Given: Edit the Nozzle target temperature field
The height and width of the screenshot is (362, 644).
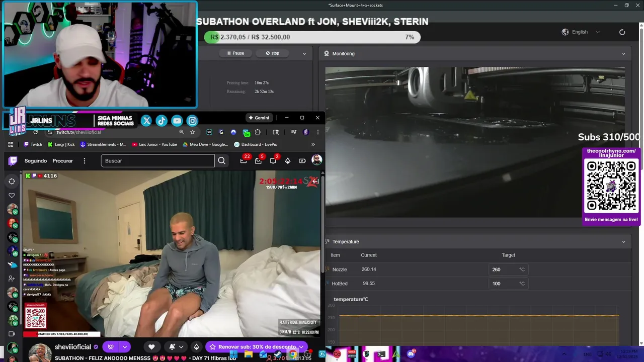Looking at the screenshot, I should pos(508,269).
